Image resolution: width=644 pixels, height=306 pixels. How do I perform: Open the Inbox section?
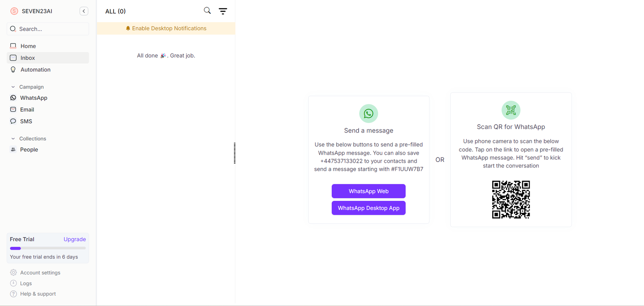click(48, 58)
